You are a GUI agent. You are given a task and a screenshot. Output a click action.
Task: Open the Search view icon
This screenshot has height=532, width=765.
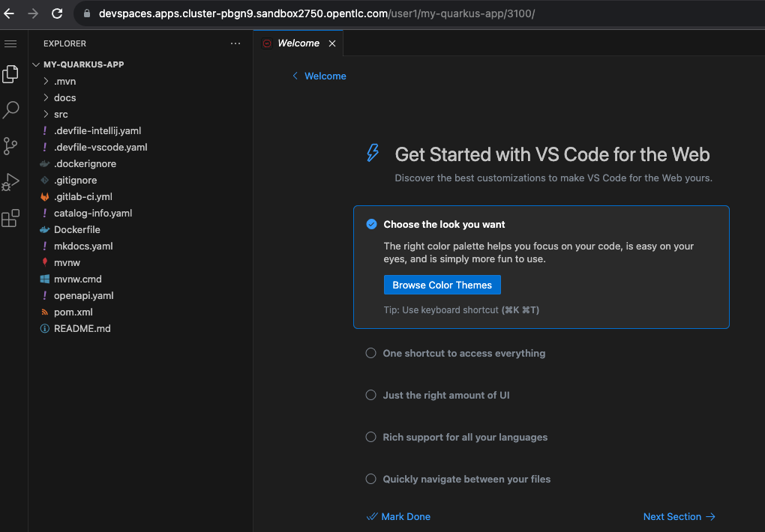[10, 110]
